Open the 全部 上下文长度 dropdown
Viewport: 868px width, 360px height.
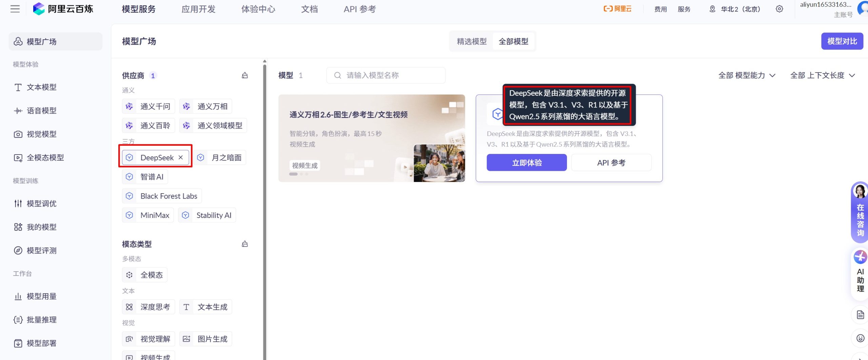[x=823, y=75]
